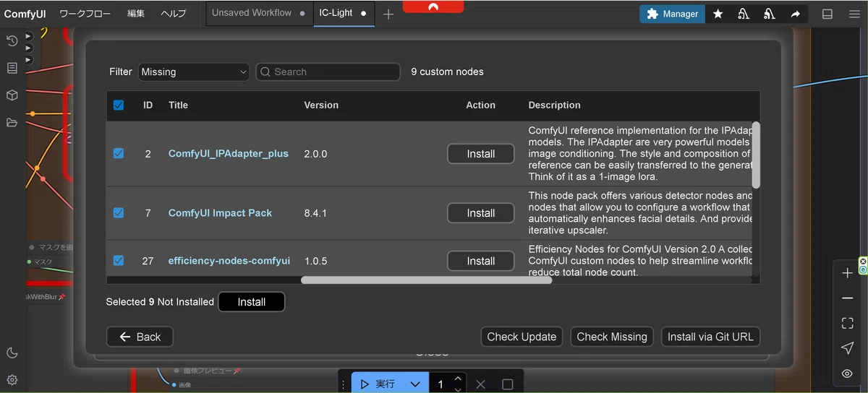Click the cancel X icon beside batch count
868x393 pixels.
click(481, 384)
